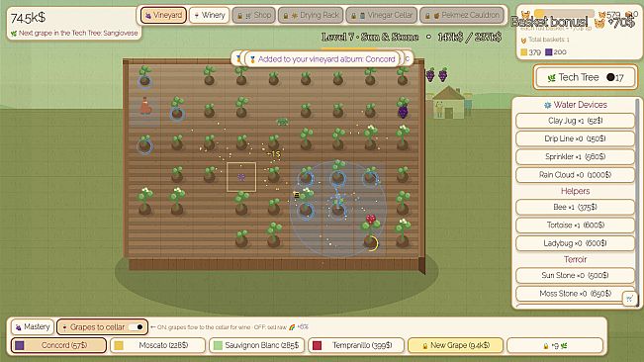This screenshot has height=362, width=644.
Task: Click the tortoise helper on the field
Action: point(282,122)
